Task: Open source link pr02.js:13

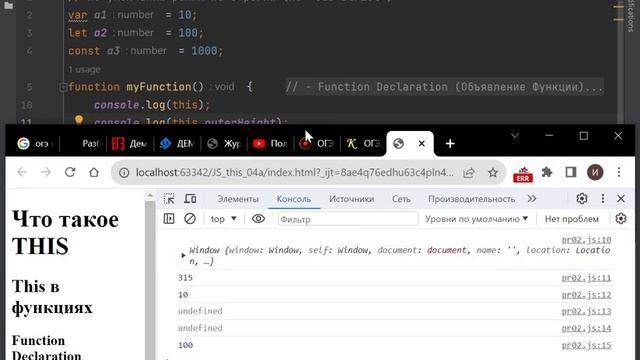Action: point(586,311)
